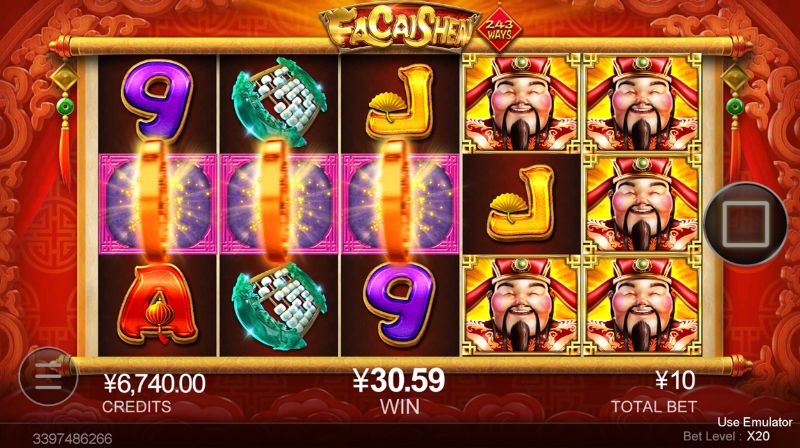Click the bottom jade abacus symbol
The image size is (800, 448).
point(279,306)
